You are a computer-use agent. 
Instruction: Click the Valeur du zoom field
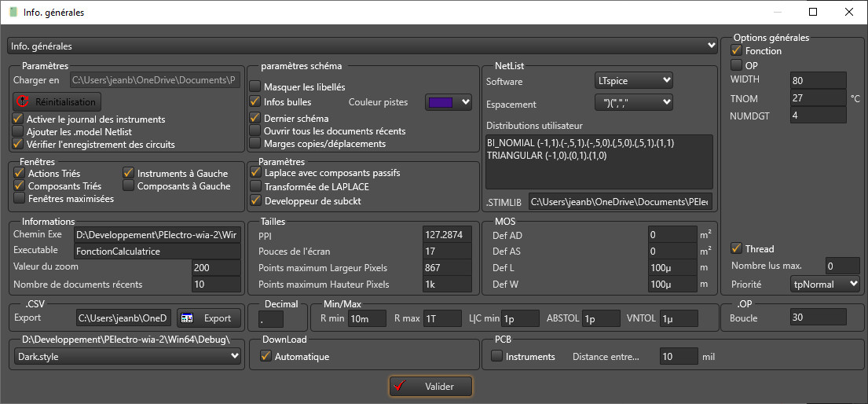(x=216, y=267)
